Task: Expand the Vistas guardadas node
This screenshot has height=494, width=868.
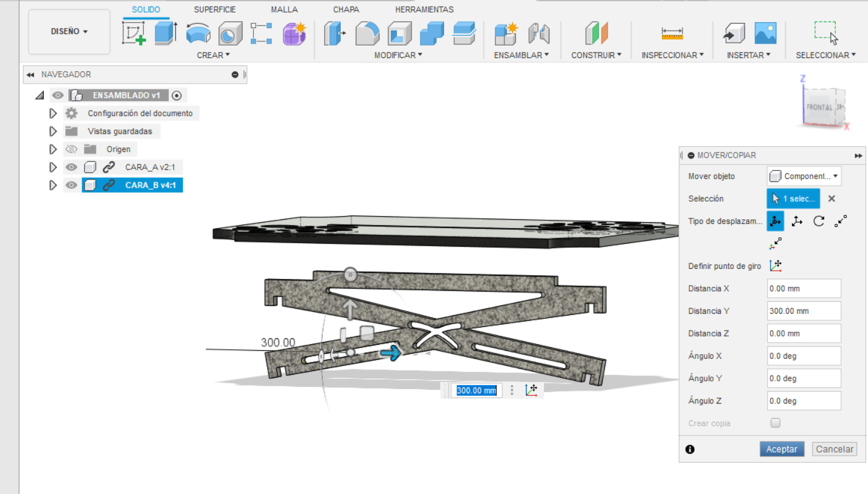Action: [x=53, y=131]
